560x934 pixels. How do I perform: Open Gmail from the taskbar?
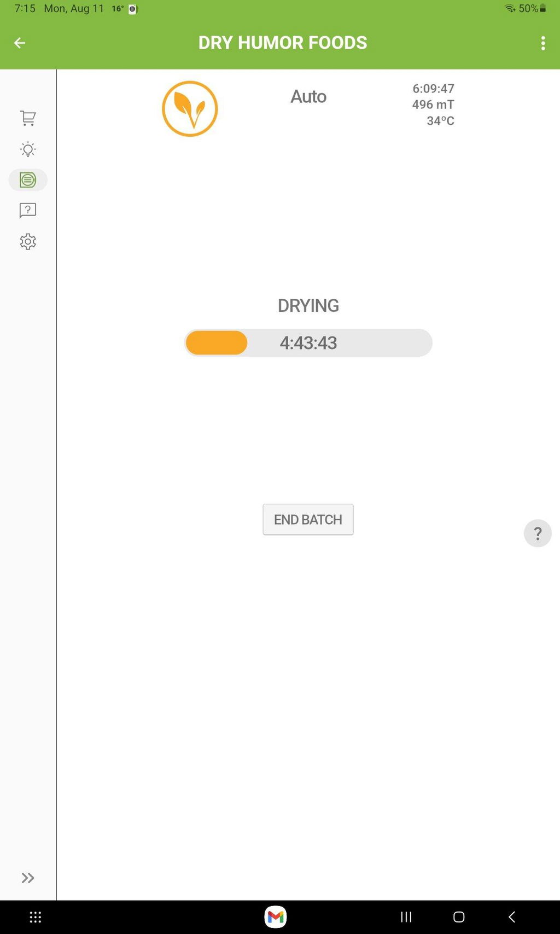[x=276, y=916]
